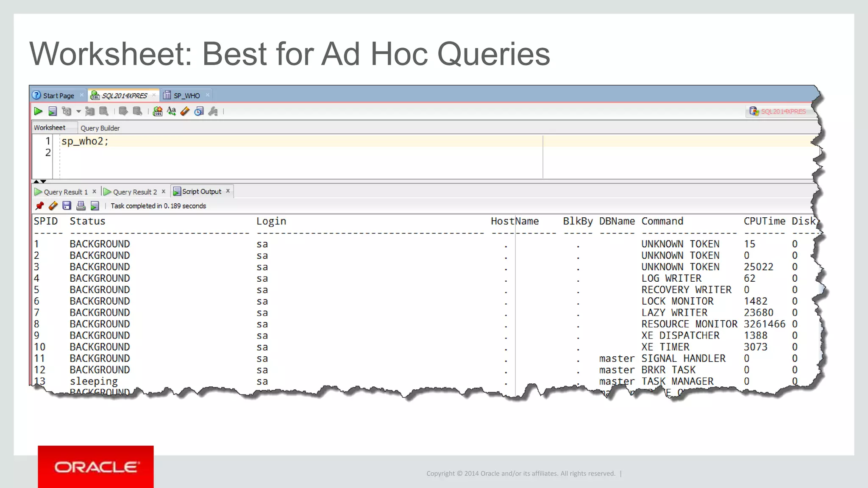Open the Explain Plan dropdown arrow
The image size is (868, 488).
tap(78, 112)
